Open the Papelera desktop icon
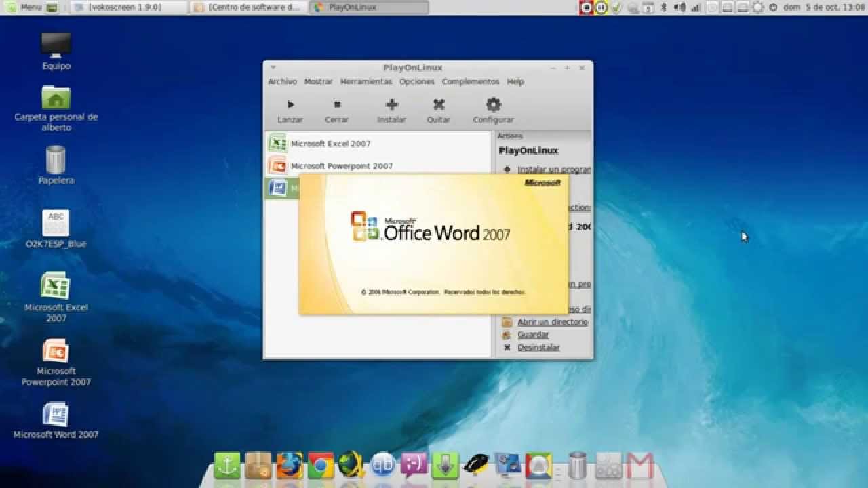The image size is (868, 488). [x=56, y=165]
